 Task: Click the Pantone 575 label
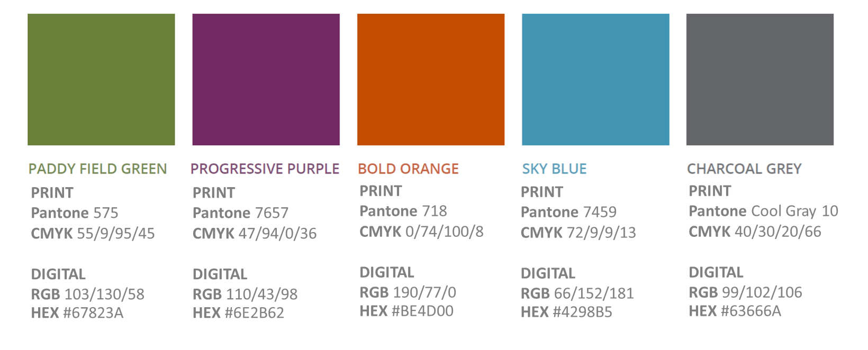(75, 213)
